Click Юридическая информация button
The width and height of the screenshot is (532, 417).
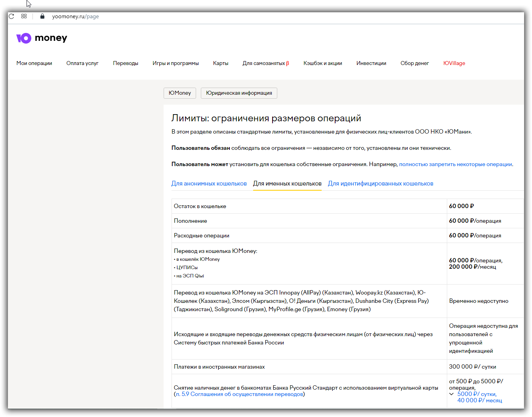239,93
